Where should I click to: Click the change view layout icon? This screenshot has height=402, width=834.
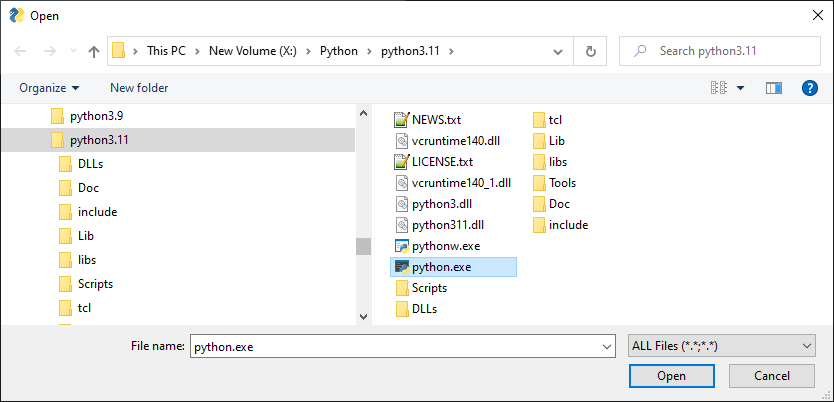click(x=718, y=88)
